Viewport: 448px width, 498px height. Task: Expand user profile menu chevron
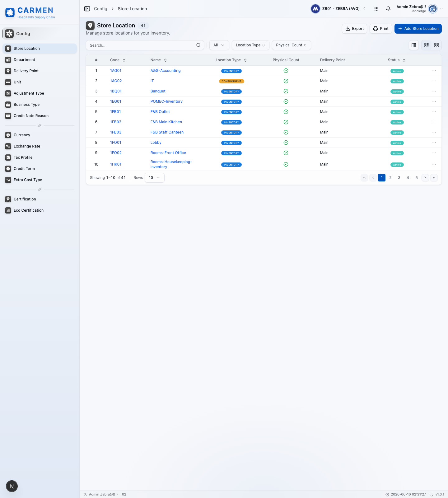[x=441, y=9]
